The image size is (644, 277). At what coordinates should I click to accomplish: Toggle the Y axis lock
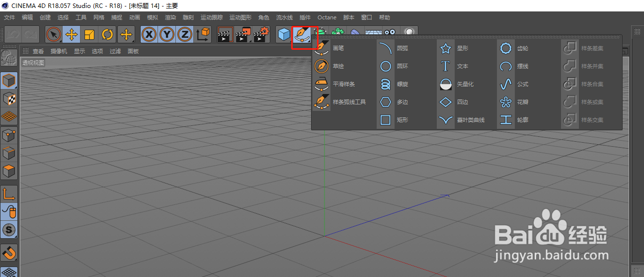pos(166,34)
